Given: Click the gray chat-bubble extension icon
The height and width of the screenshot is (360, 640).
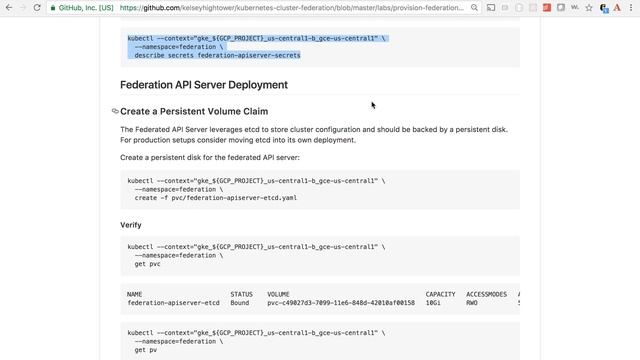Looking at the screenshot, I should point(561,7).
